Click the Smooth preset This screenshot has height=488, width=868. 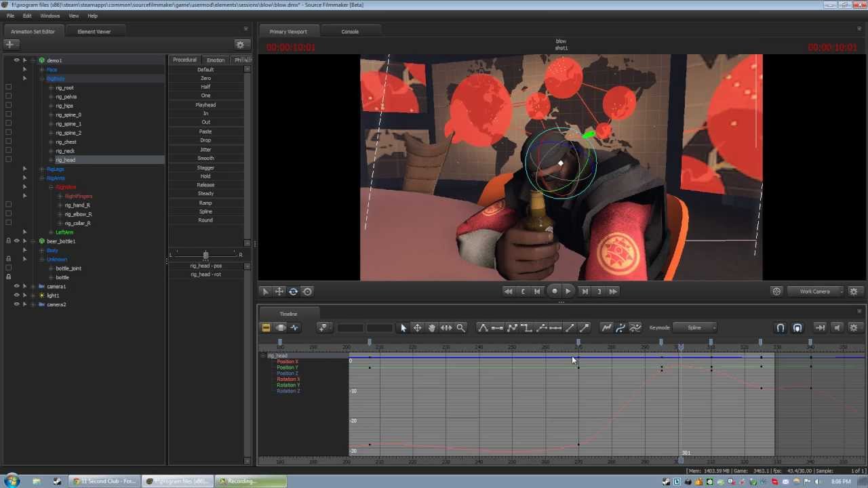pos(205,158)
